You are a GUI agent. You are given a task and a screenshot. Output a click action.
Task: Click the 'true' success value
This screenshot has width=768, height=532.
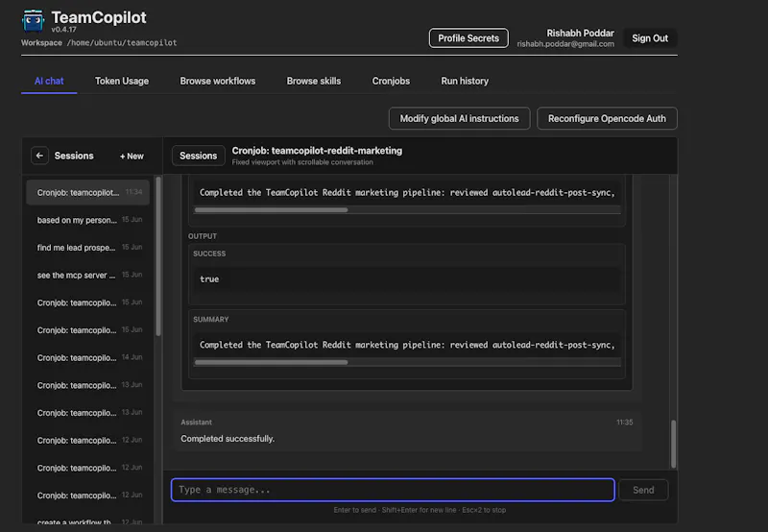pos(209,279)
